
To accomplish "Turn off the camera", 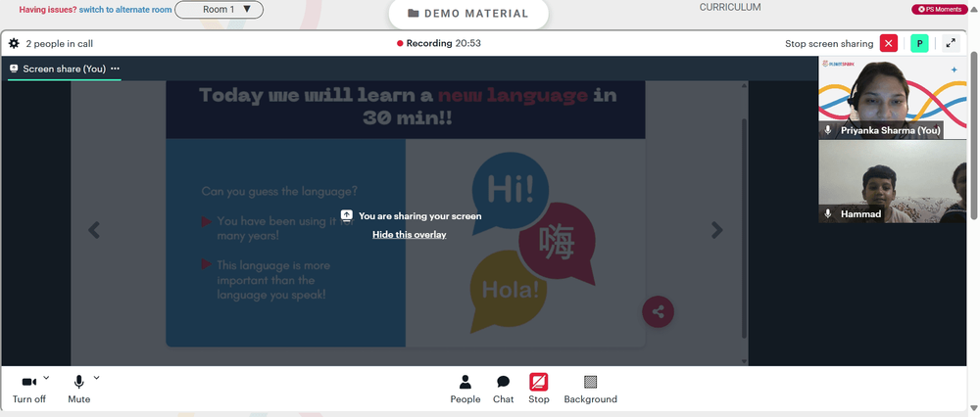I will point(28,390).
